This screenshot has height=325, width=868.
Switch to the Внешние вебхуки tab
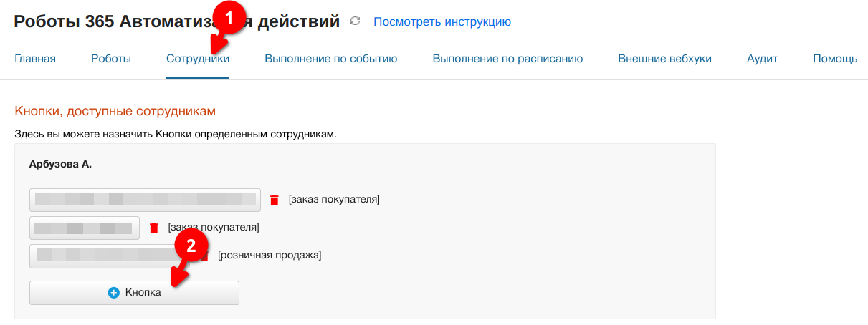tap(665, 59)
